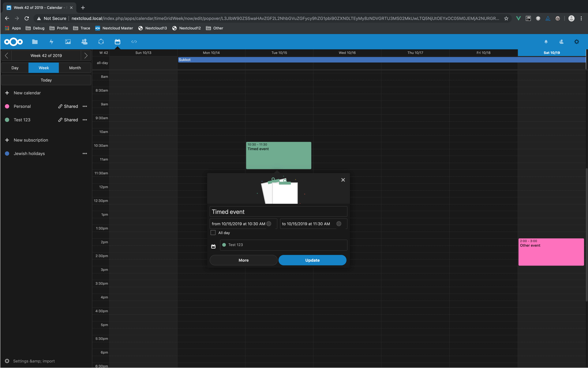Open notifications bell icon
Image resolution: width=588 pixels, height=368 pixels.
(x=546, y=42)
